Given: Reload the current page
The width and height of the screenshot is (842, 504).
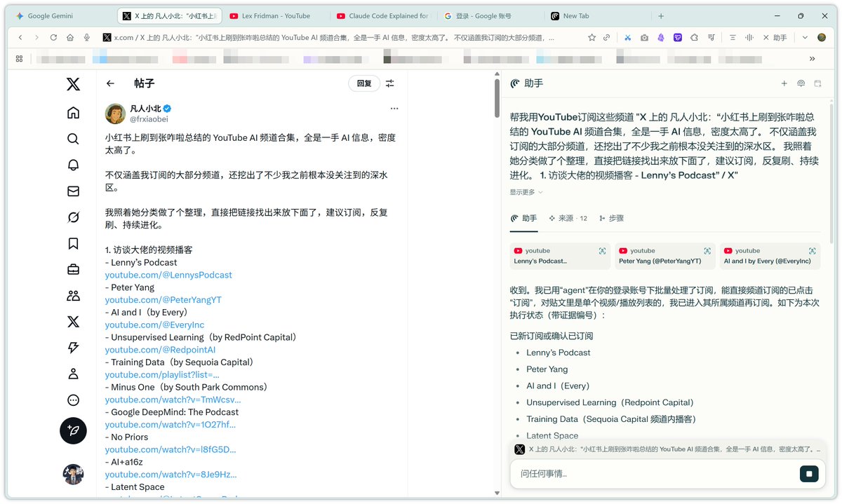Looking at the screenshot, I should pyautogui.click(x=53, y=37).
